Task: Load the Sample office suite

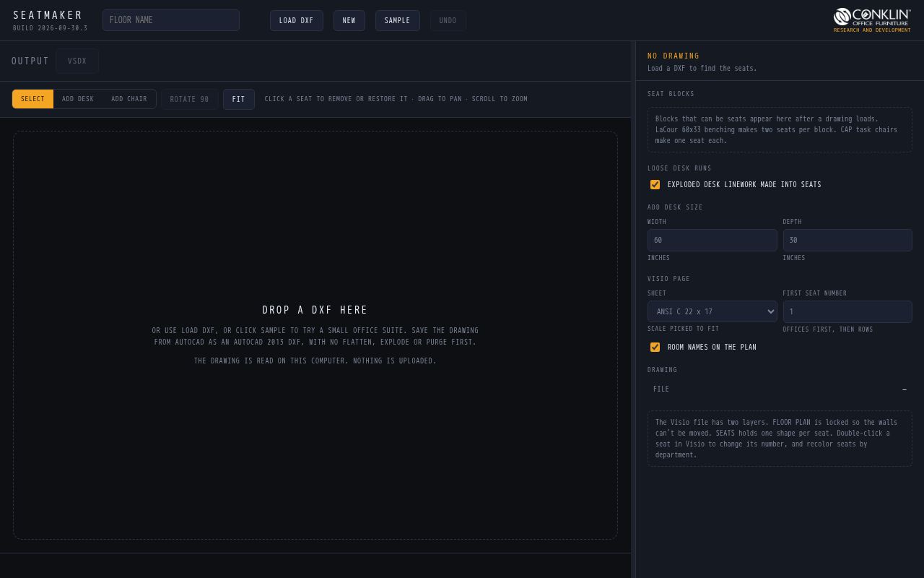Action: click(x=398, y=20)
